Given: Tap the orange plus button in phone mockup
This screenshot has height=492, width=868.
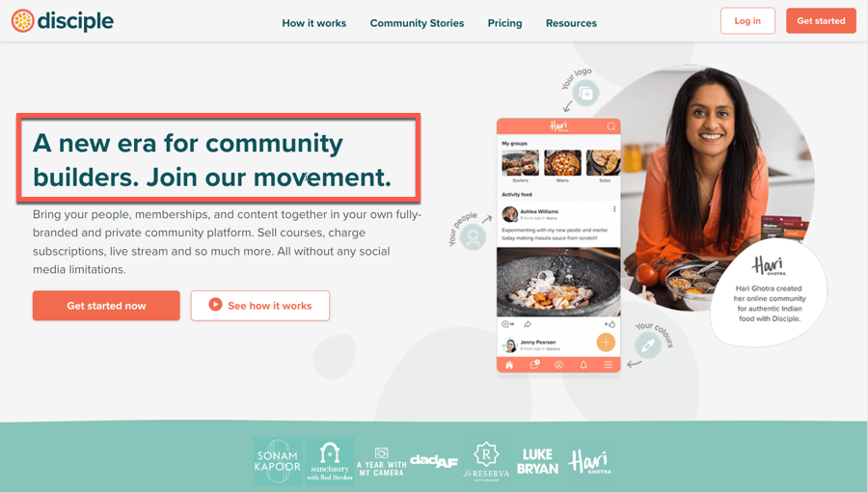Looking at the screenshot, I should [x=606, y=342].
